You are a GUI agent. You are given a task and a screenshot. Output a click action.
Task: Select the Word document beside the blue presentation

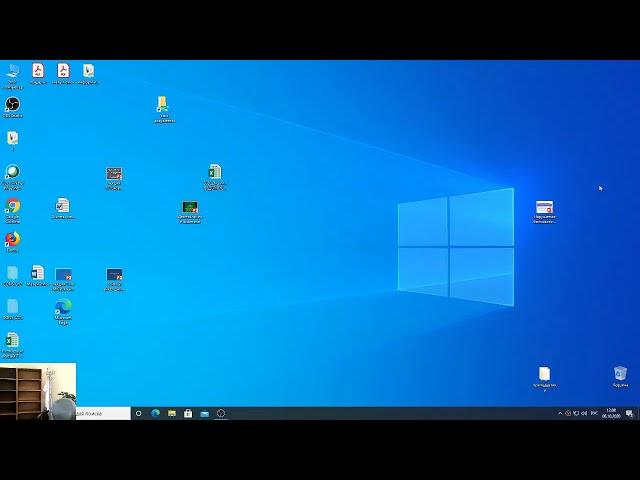(x=38, y=276)
